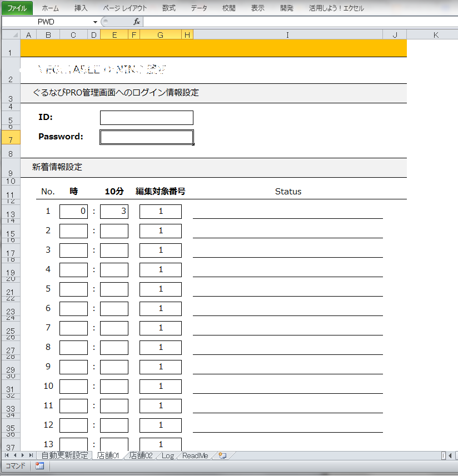Click the previous sheet navigation arrow
458x476 pixels.
pyautogui.click(x=15, y=455)
